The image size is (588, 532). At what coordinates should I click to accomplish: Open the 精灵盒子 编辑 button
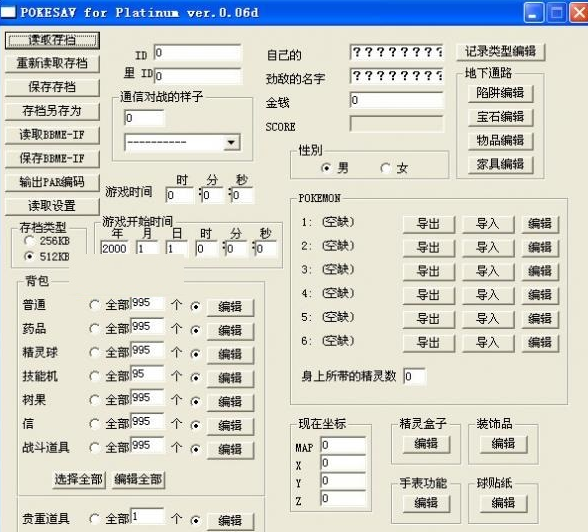426,444
